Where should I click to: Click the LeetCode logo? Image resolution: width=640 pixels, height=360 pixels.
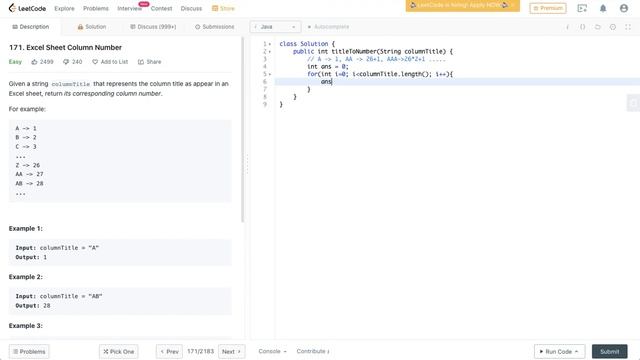pyautogui.click(x=27, y=8)
